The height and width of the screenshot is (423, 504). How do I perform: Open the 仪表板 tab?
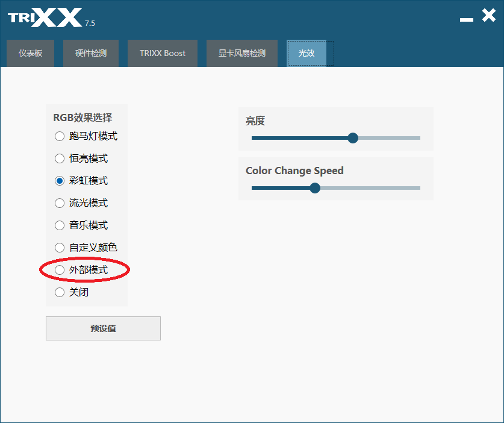click(30, 53)
